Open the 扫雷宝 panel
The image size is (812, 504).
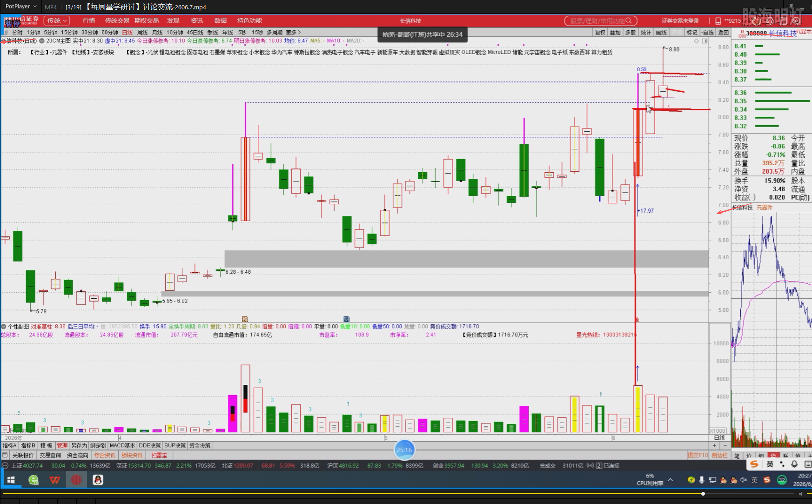tap(159, 456)
